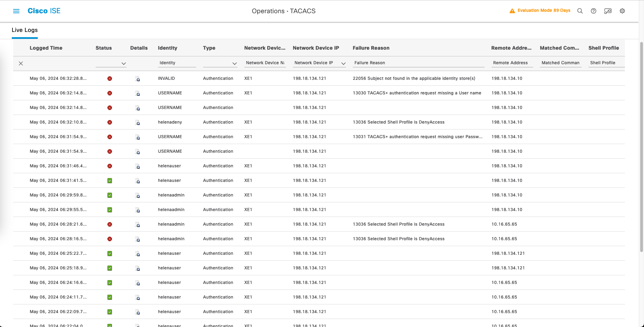Click the Identity filter input field
Screen dimensions: 644x327
pos(177,63)
